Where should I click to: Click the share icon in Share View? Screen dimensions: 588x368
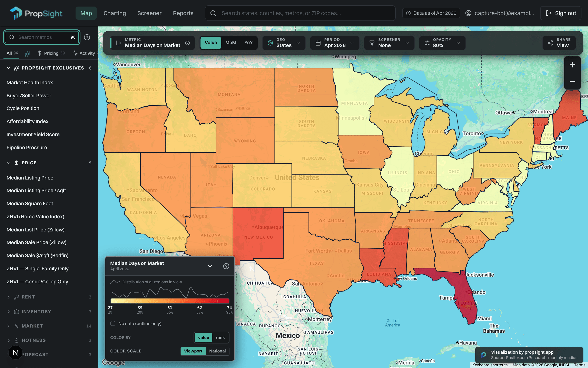(x=550, y=43)
